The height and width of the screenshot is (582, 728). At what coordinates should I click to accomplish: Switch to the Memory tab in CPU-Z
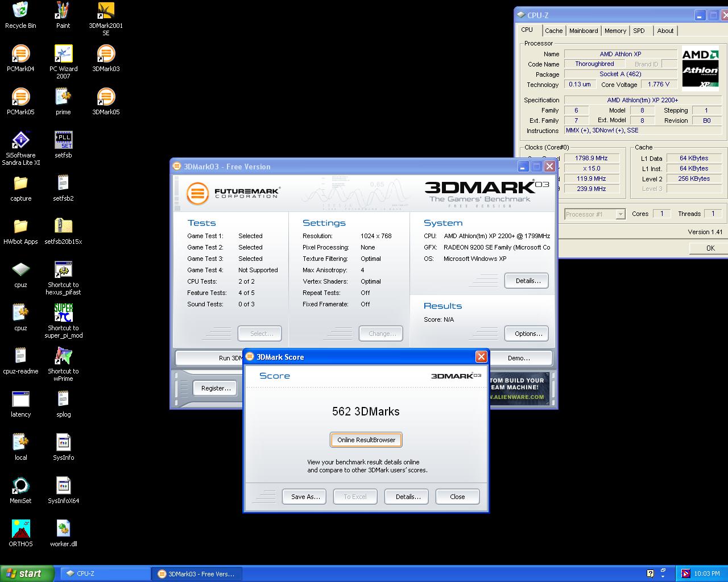click(615, 31)
